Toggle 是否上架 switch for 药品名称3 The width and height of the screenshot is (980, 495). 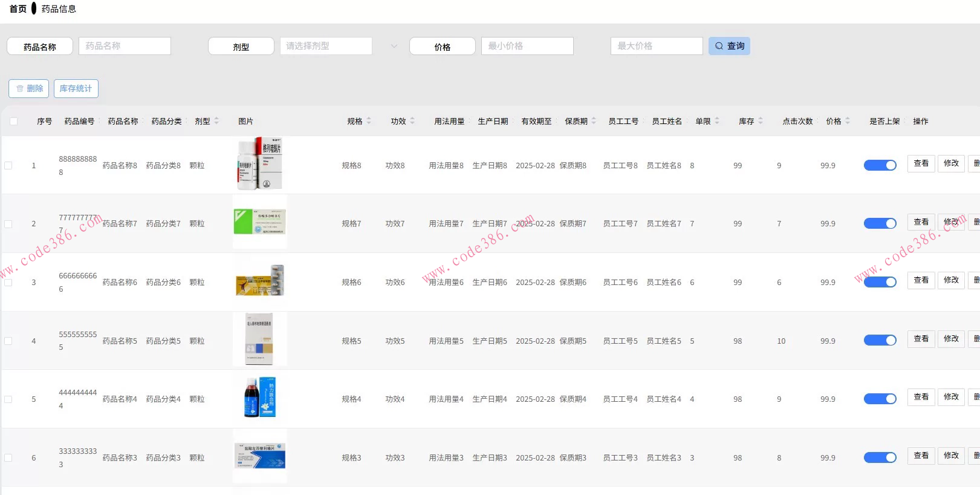(x=880, y=457)
